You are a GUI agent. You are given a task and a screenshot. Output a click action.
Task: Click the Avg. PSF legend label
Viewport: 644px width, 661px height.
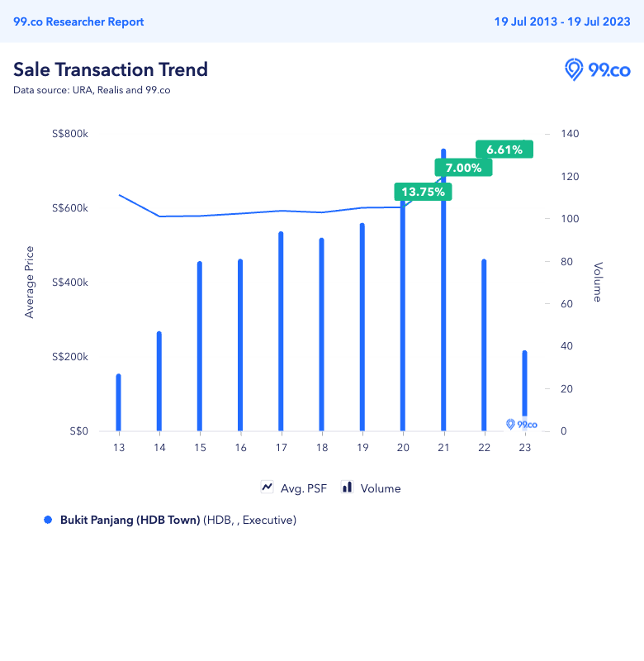(303, 488)
